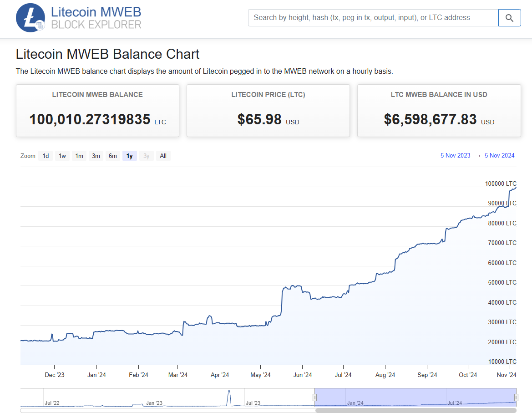The height and width of the screenshot is (418, 532).
Task: Click the Dec '23 axis label
Action: coord(55,375)
